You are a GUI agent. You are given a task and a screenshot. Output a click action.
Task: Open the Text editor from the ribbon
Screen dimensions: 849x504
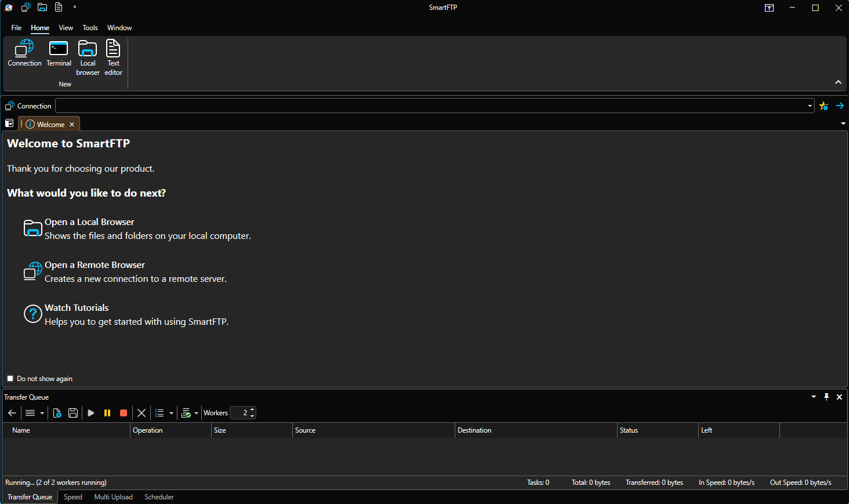tap(113, 57)
